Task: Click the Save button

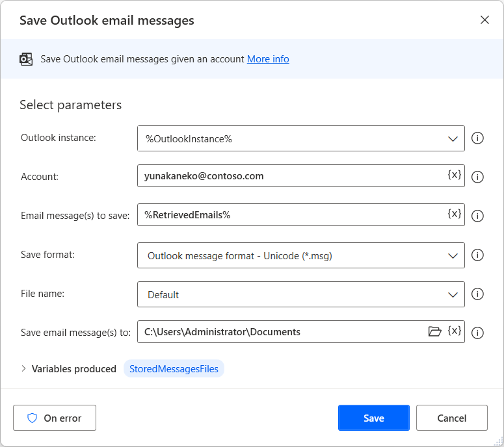Action: click(374, 418)
